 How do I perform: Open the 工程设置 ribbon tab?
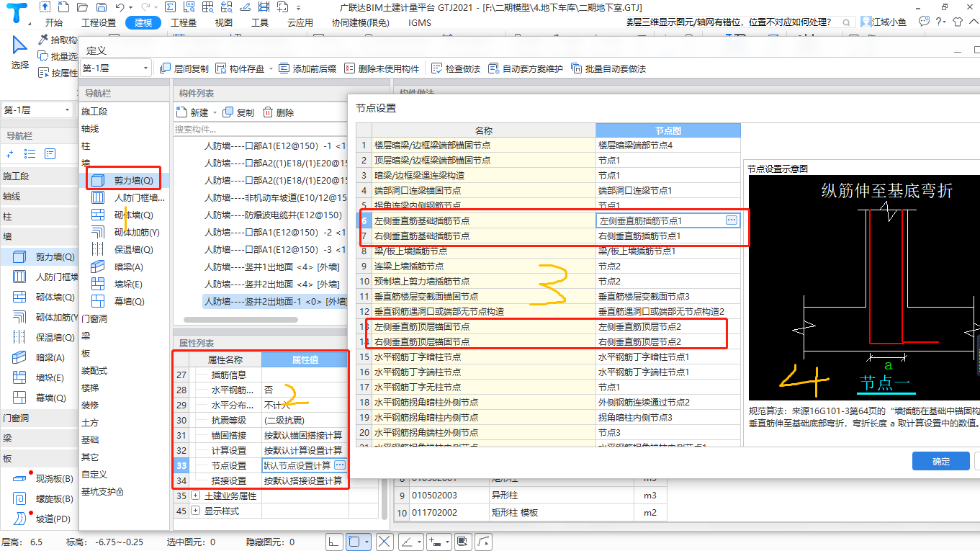[99, 22]
